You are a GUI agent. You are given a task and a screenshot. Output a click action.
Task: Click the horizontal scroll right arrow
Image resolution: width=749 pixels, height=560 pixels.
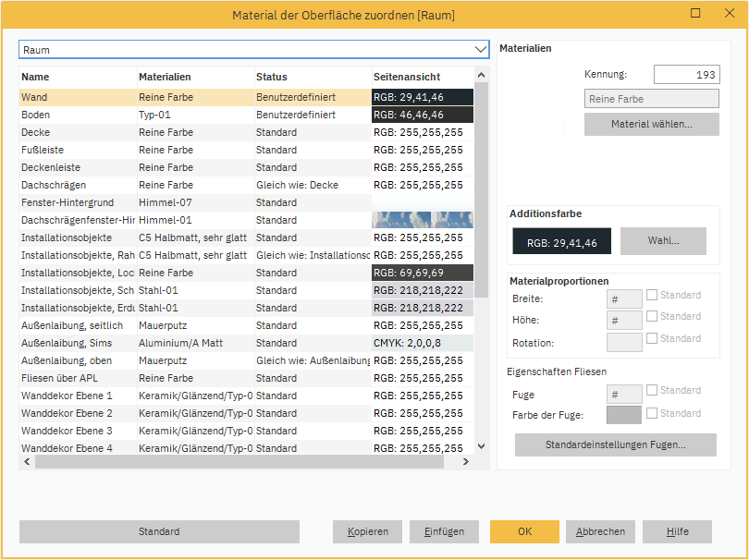(467, 462)
